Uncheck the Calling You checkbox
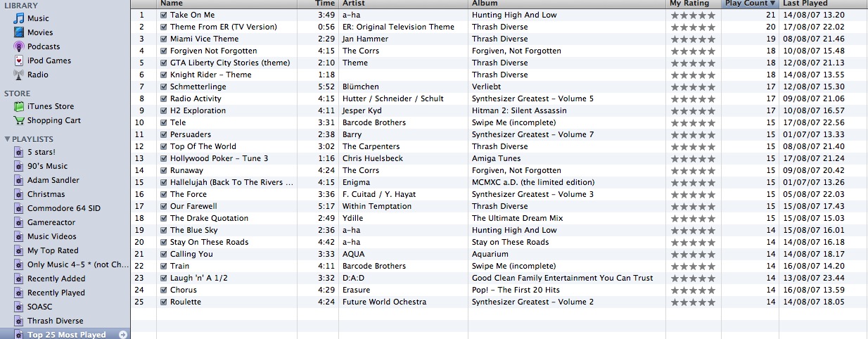The width and height of the screenshot is (868, 339). [x=163, y=254]
